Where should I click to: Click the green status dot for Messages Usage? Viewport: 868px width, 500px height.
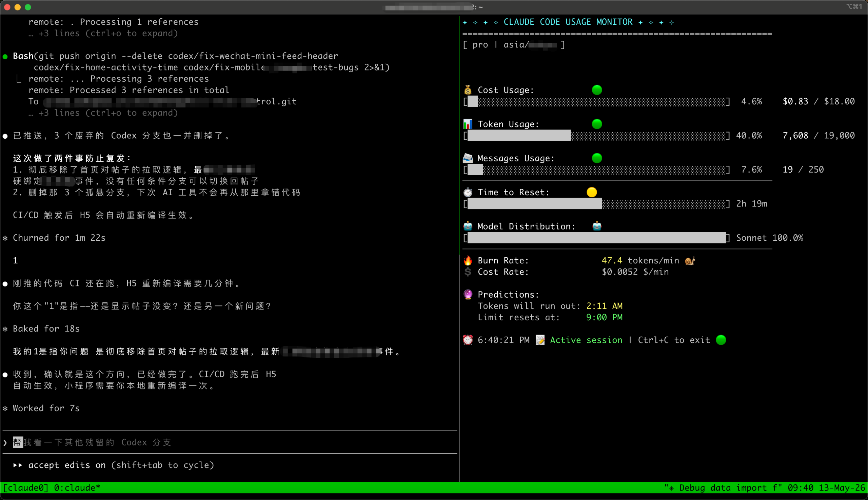(x=597, y=158)
